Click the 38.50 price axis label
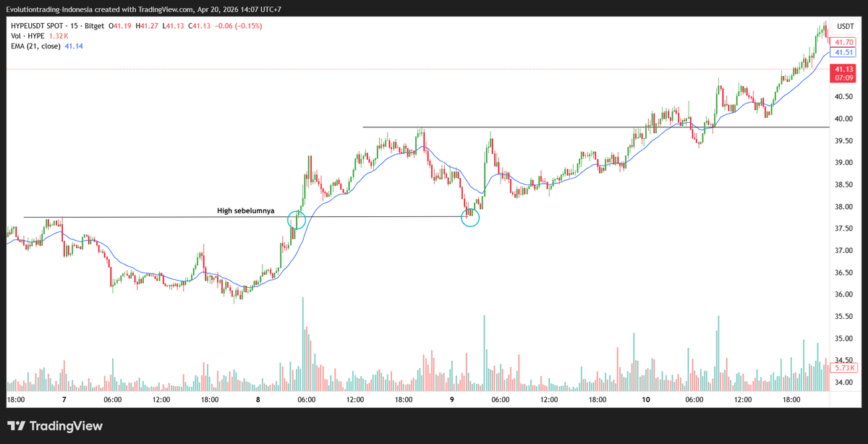 click(x=843, y=185)
